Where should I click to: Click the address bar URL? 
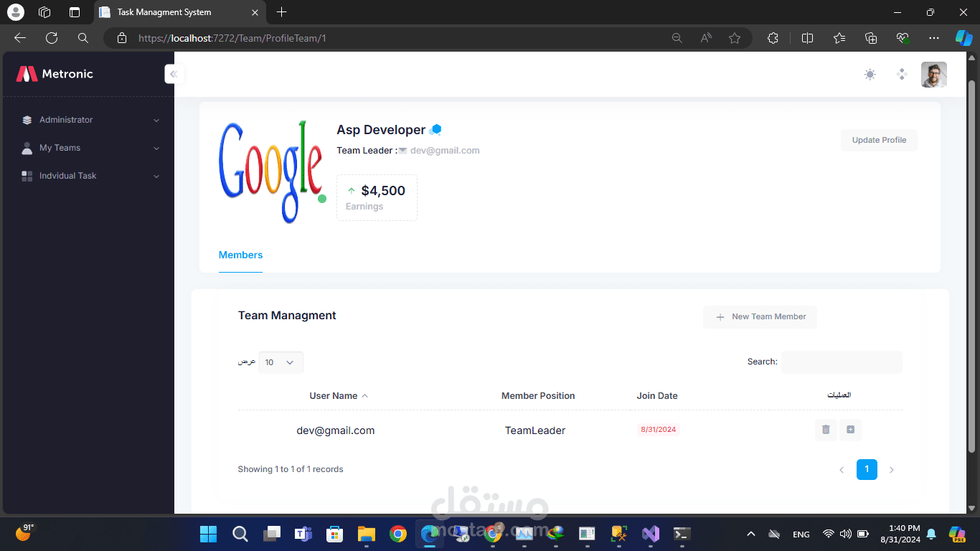click(x=232, y=38)
